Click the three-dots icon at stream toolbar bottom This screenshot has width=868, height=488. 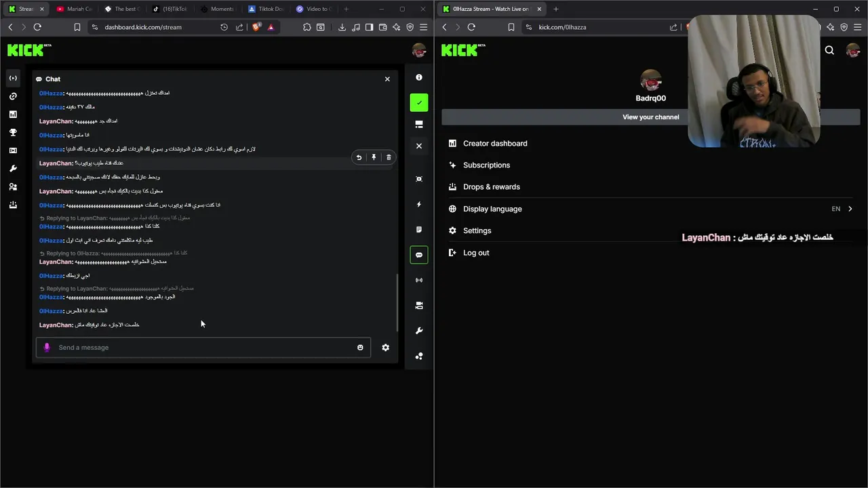419,356
